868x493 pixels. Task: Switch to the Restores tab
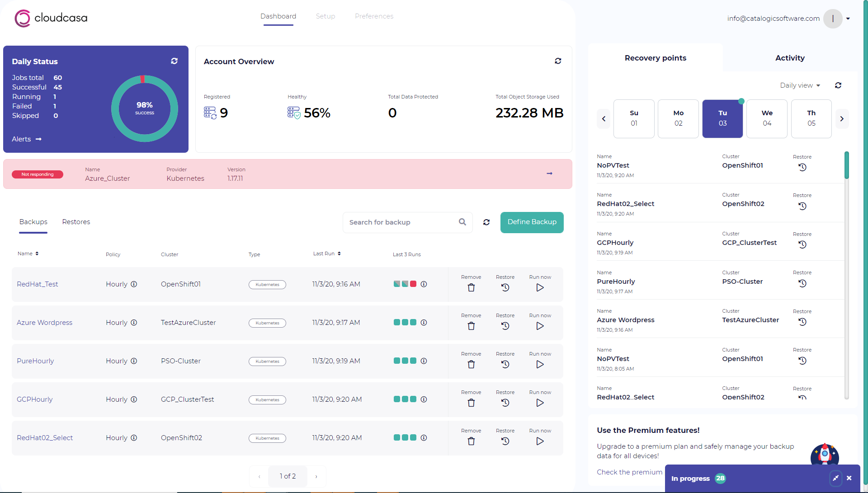click(x=76, y=222)
